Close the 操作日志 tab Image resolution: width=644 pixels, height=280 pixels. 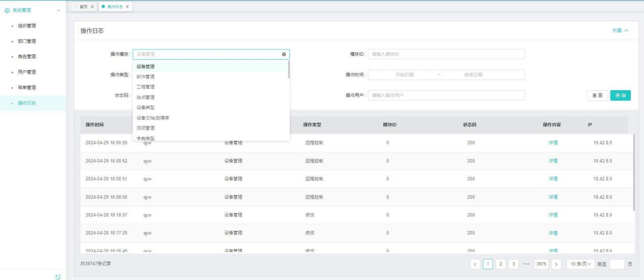click(x=127, y=6)
